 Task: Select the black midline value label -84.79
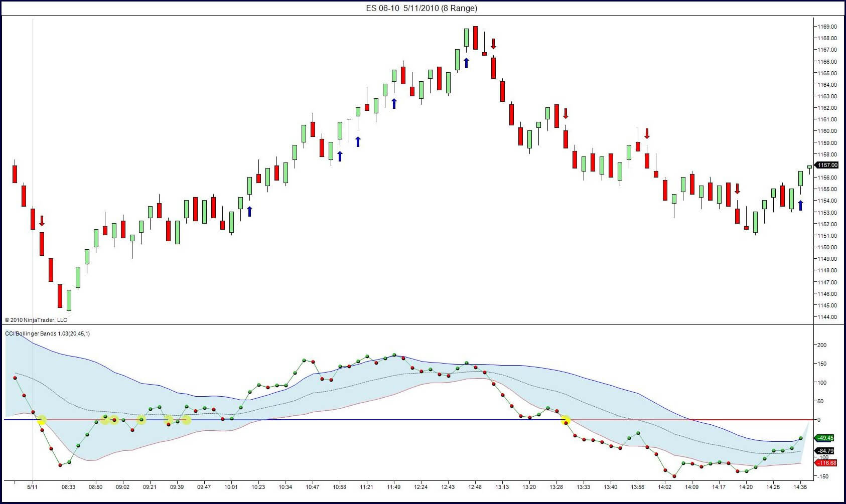tap(825, 451)
